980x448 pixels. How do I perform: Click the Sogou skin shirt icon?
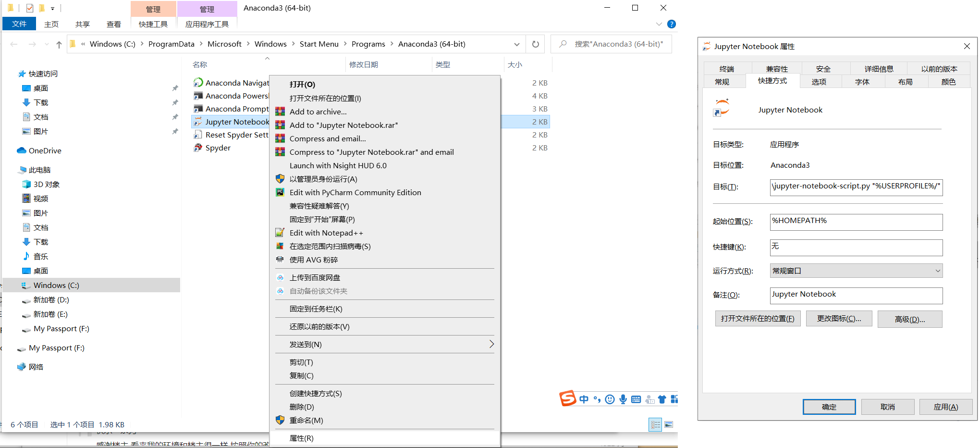point(662,399)
